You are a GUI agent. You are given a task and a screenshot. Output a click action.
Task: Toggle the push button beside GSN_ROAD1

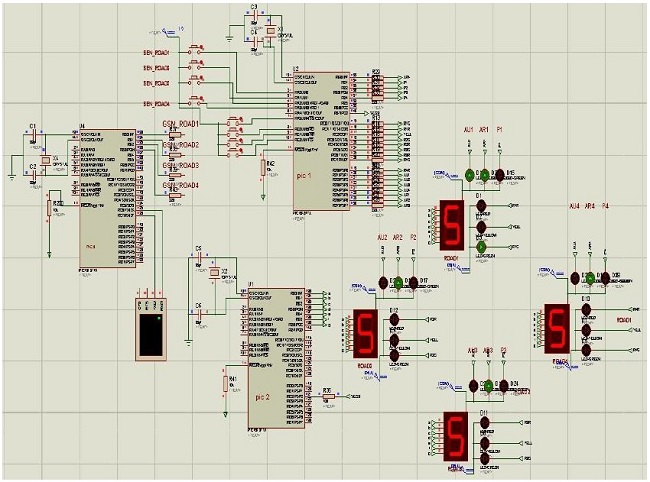tap(235, 124)
